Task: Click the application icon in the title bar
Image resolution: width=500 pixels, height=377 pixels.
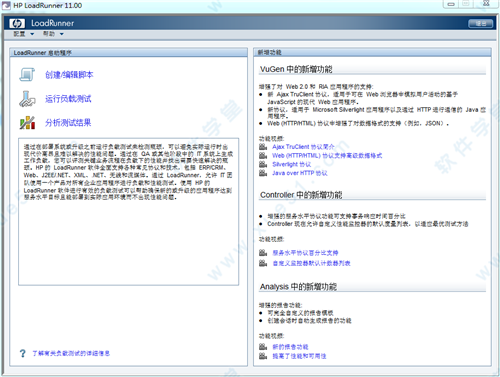Action: (x=6, y=5)
